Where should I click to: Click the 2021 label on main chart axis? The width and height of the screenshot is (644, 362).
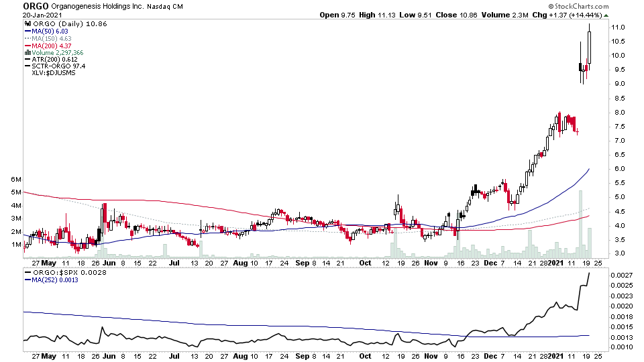point(555,263)
